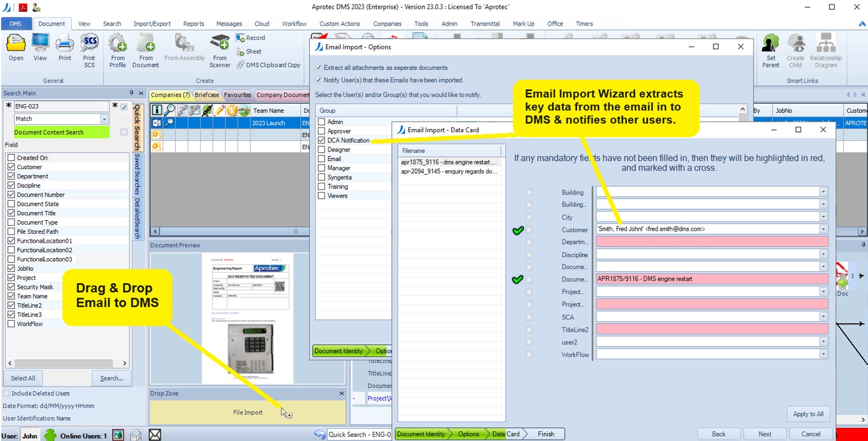Click the landscape picture icon in grid header
Screen dimensions: 868x441
(x=245, y=110)
